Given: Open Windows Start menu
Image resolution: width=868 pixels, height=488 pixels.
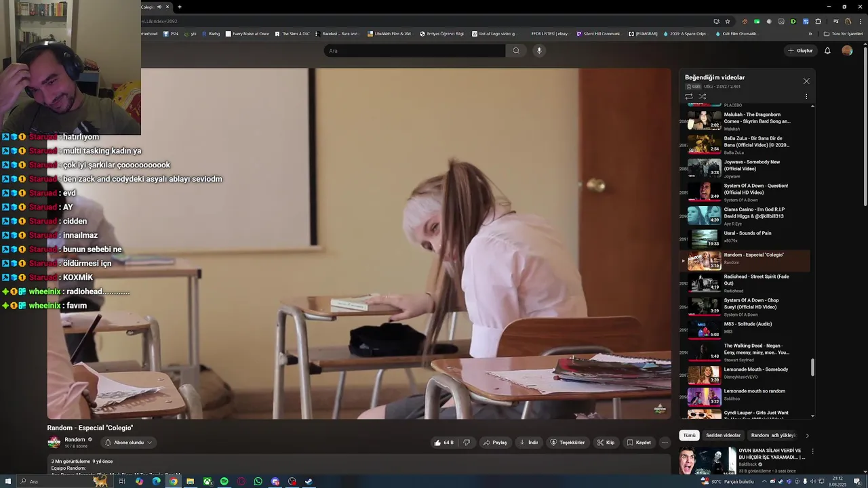Looking at the screenshot, I should coord(7,481).
